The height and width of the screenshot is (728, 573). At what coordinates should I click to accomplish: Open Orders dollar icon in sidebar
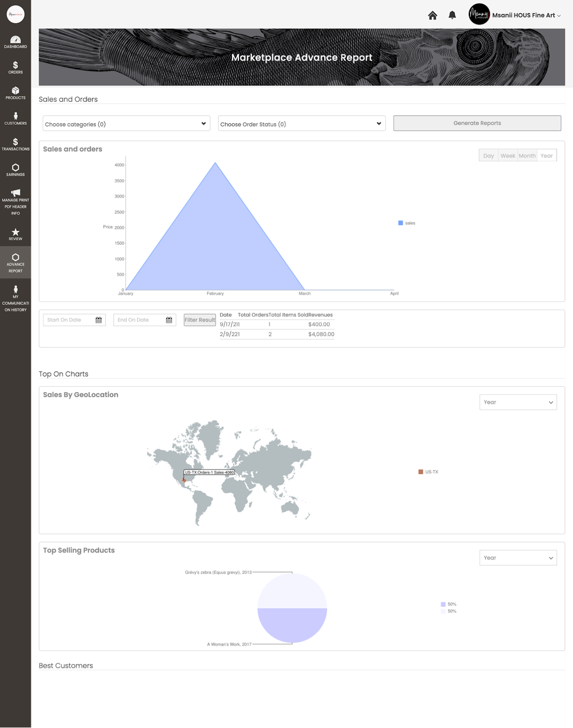[15, 65]
